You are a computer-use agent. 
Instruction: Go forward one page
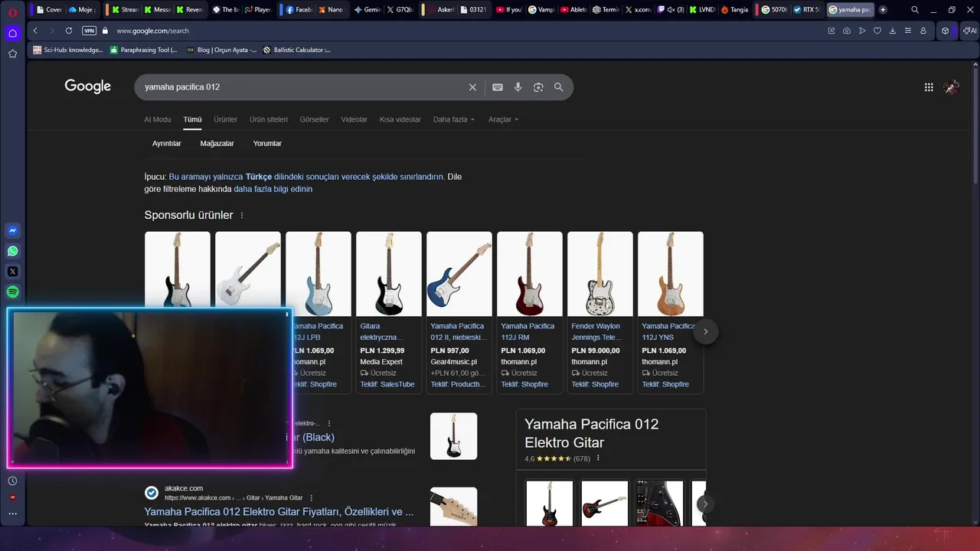tap(52, 31)
